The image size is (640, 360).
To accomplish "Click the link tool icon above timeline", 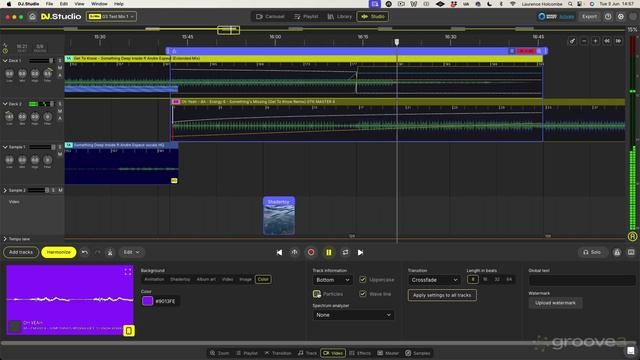I will pyautogui.click(x=572, y=41).
